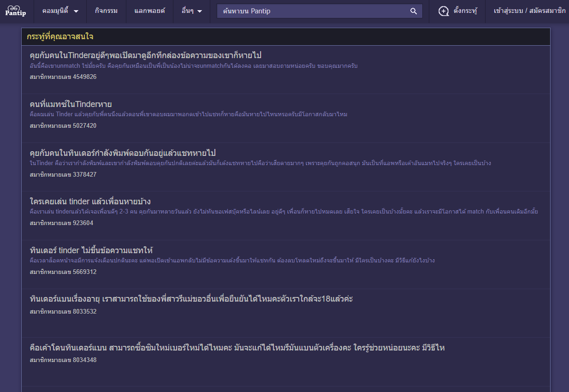This screenshot has width=569, height=392.
Task: Click author สมาชิกหมายเลข 8034348
Action: [63, 360]
